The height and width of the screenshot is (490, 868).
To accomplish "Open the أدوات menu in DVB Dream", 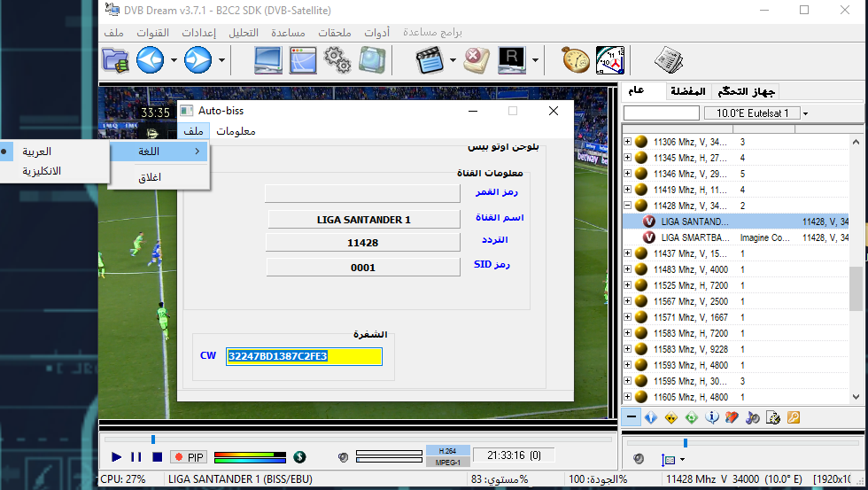I will (377, 33).
